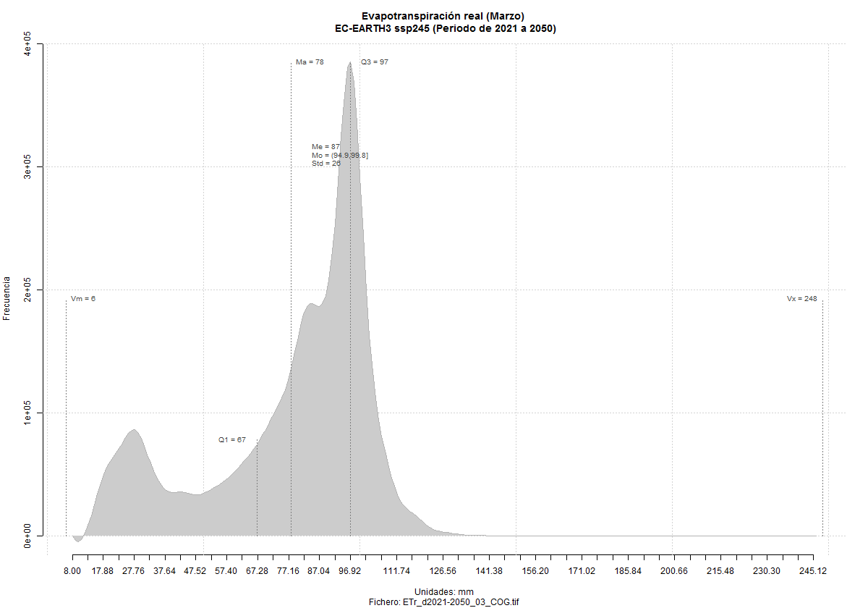Viewport: 868px width, 608px height.
Task: Click x-axis tick label '8.00'
Action: point(72,571)
